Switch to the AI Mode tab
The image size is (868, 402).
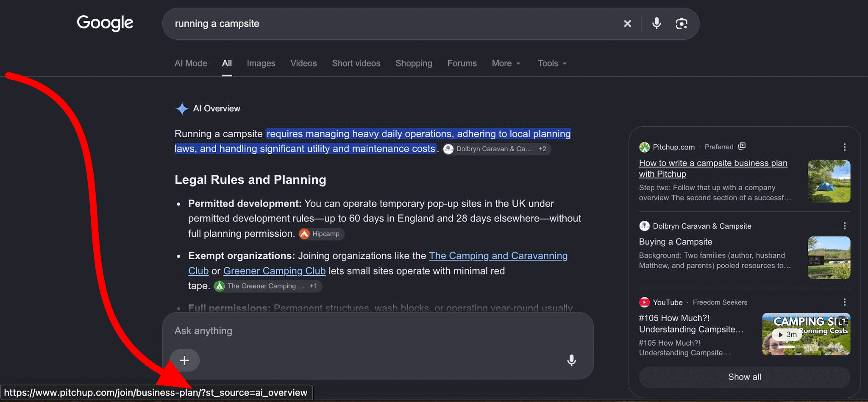click(x=191, y=64)
